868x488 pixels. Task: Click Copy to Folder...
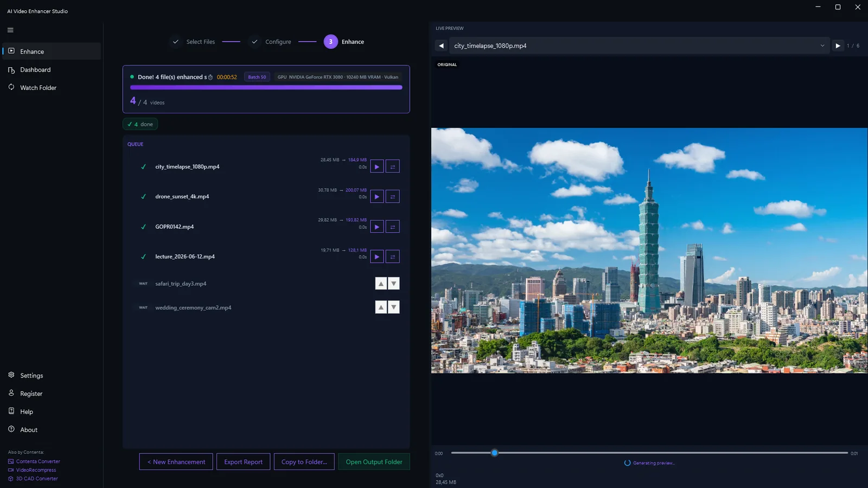pyautogui.click(x=304, y=462)
